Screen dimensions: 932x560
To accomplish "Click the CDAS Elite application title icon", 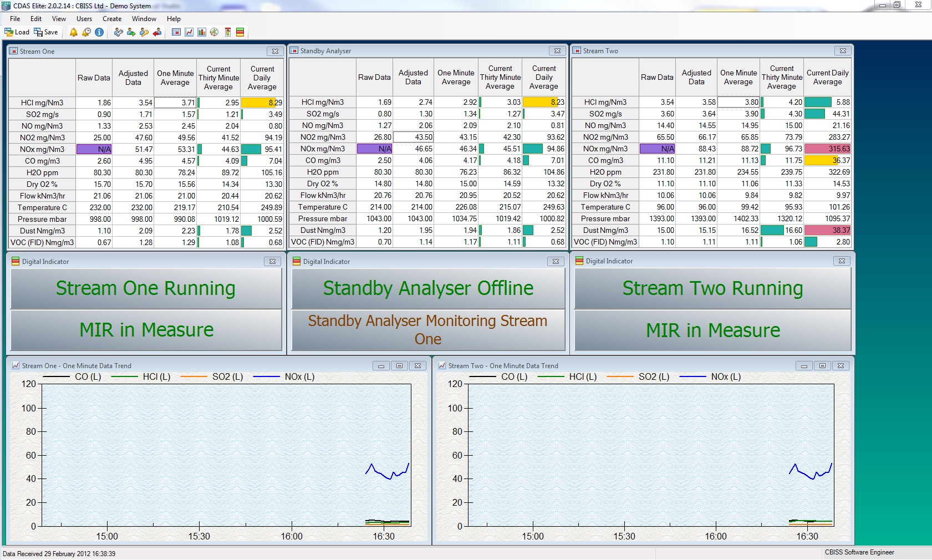I will tap(6, 6).
